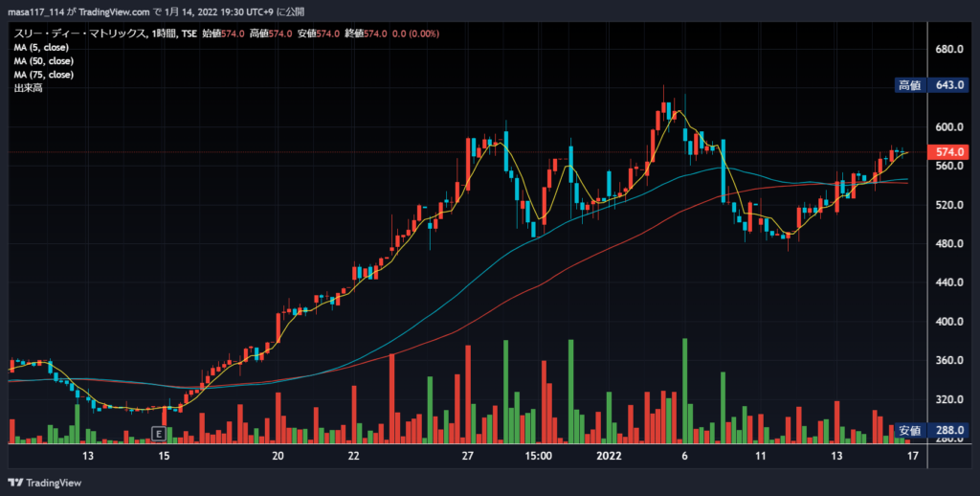Click the 27 date label on the time axis
Screen dimensions: 980x496
[467, 456]
